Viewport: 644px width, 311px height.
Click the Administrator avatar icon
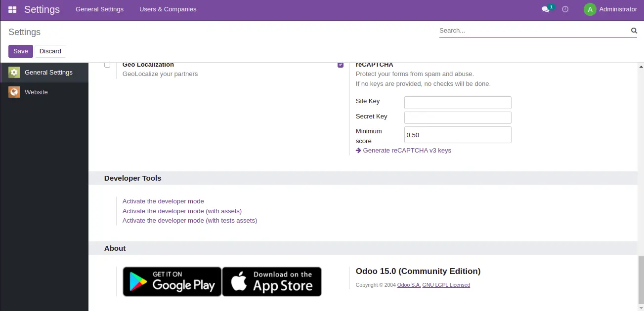[590, 9]
